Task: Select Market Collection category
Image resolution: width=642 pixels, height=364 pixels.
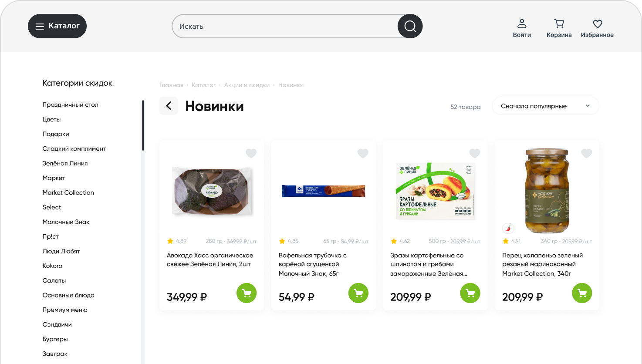Action: 68,192
